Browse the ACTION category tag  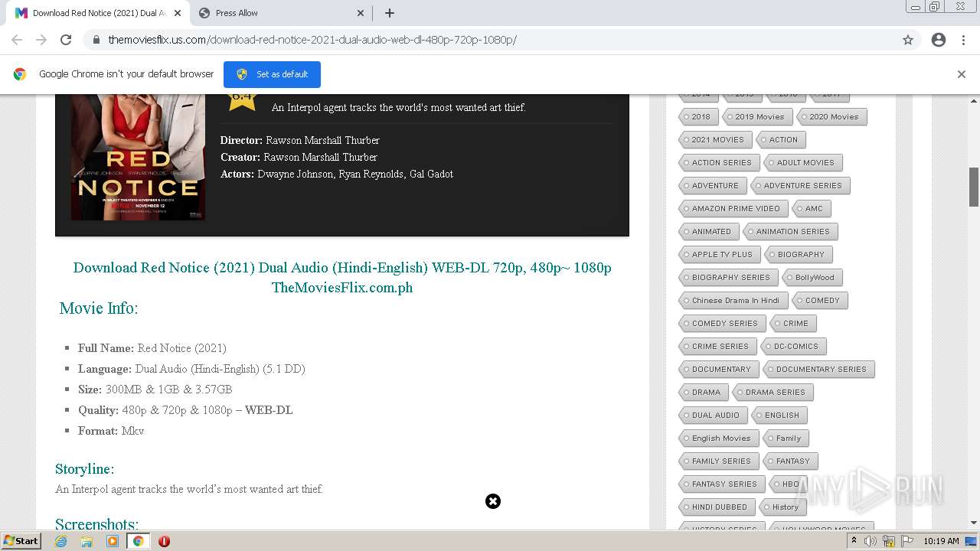point(781,140)
